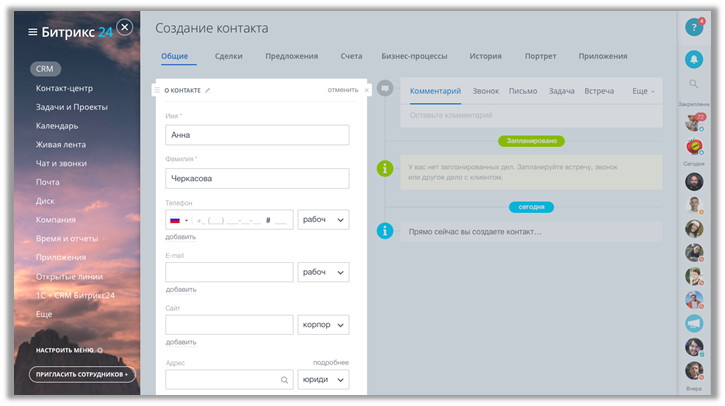Click подробнее link above address type

[331, 363]
